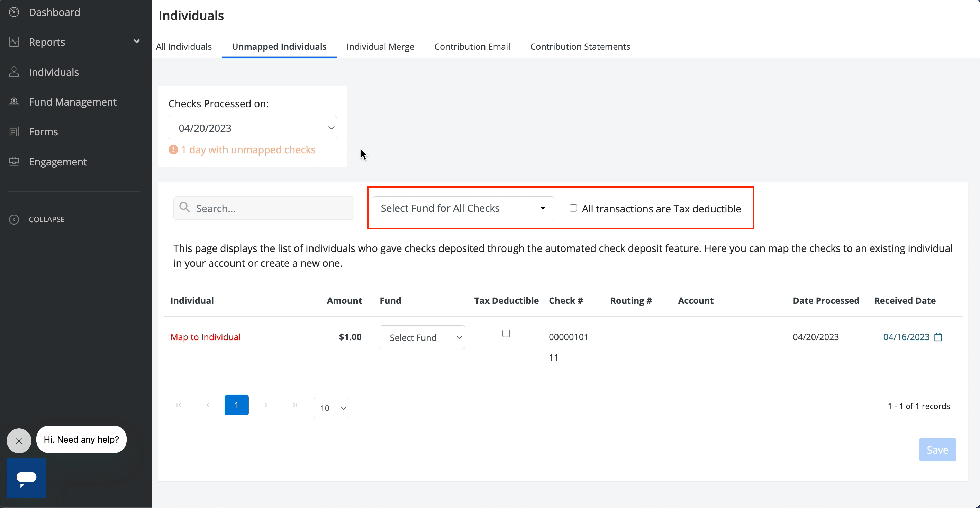
Task: Expand the Reports menu chevron
Action: tap(137, 42)
